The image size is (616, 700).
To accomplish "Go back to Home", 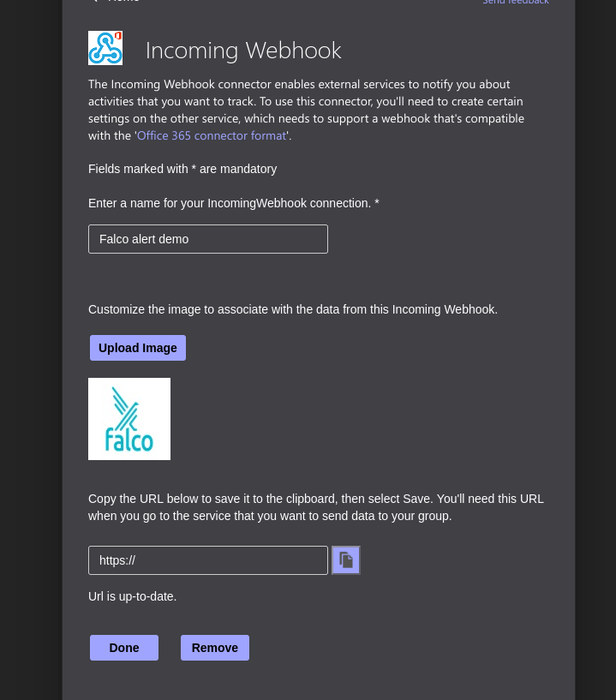I will coord(118,2).
